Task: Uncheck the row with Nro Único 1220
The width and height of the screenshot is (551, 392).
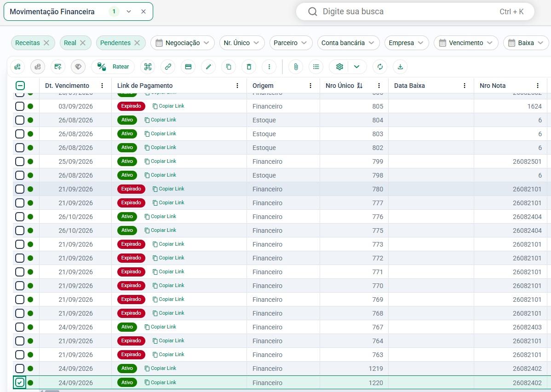Action: coord(20,382)
